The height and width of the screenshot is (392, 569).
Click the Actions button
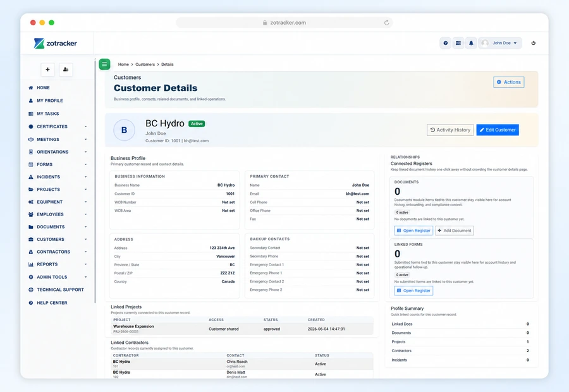click(509, 82)
